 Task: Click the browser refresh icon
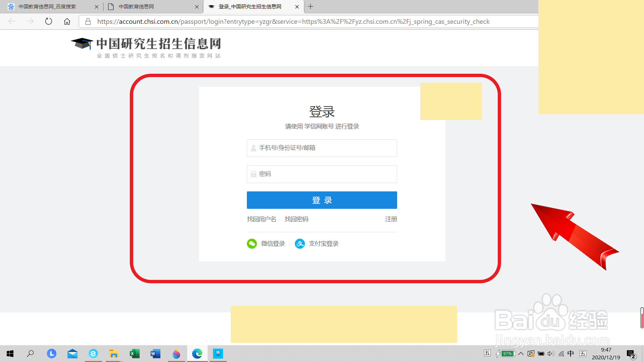[49, 21]
